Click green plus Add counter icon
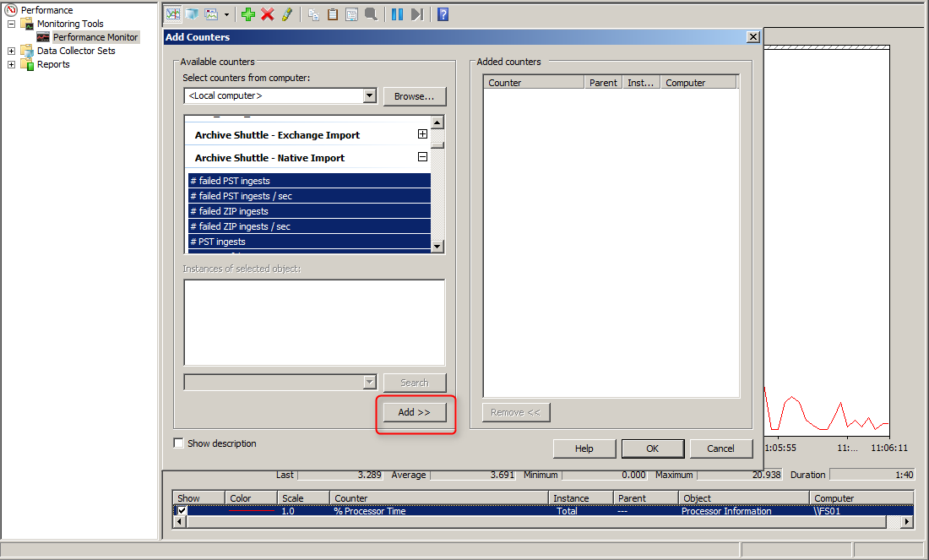Screen dimensions: 929x560 248,14
